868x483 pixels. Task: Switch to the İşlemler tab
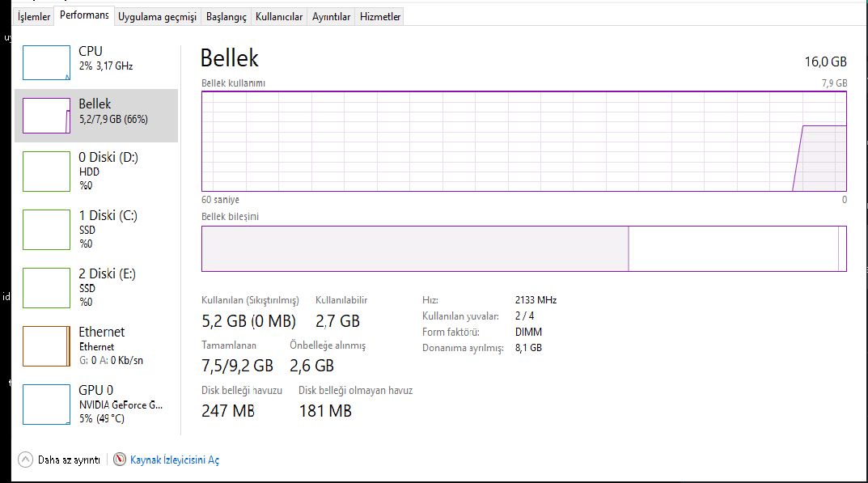coord(34,17)
